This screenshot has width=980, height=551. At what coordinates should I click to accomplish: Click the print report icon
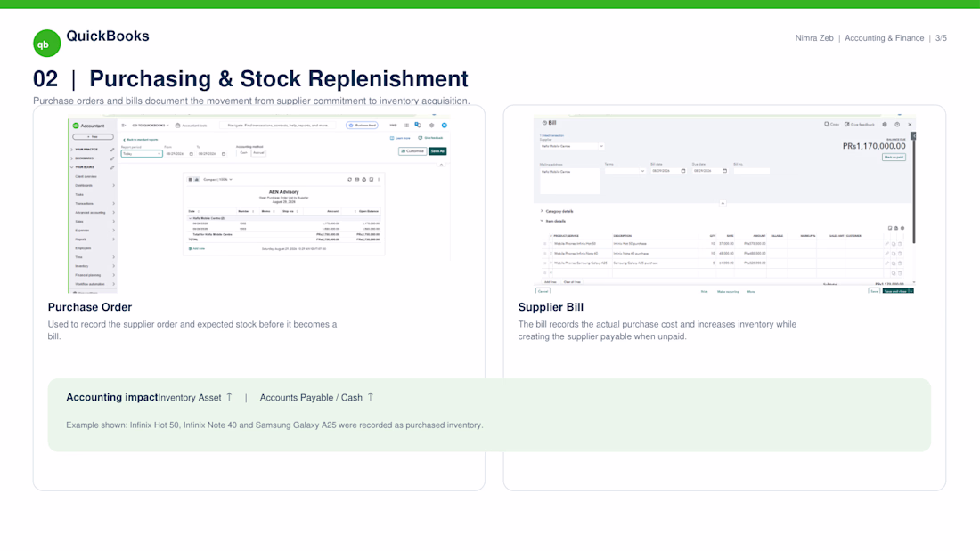[x=364, y=179]
